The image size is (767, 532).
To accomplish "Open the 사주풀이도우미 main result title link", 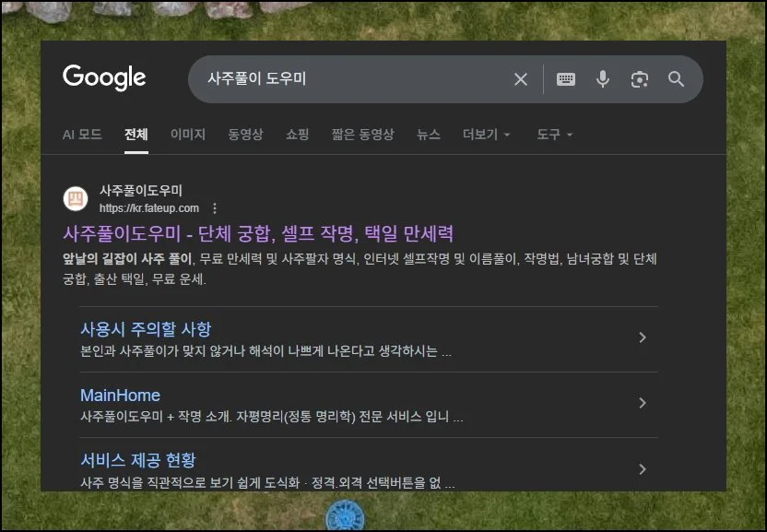I will tap(258, 233).
